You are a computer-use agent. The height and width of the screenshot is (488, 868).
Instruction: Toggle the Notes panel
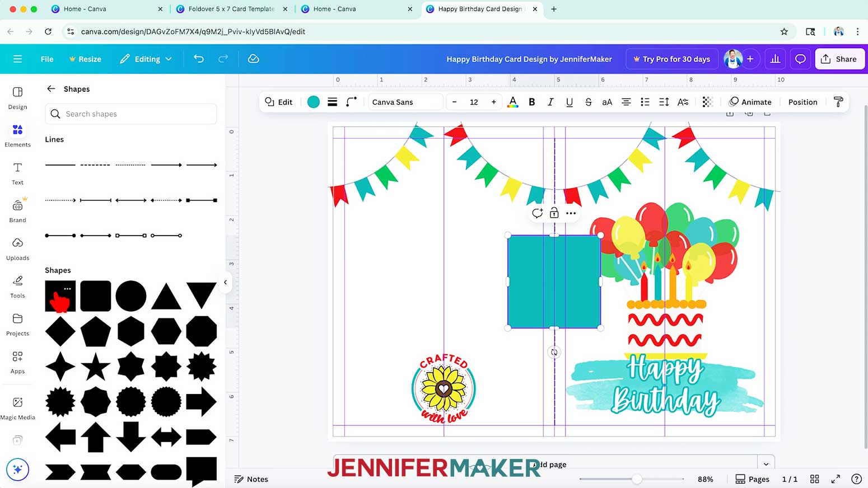pos(251,479)
